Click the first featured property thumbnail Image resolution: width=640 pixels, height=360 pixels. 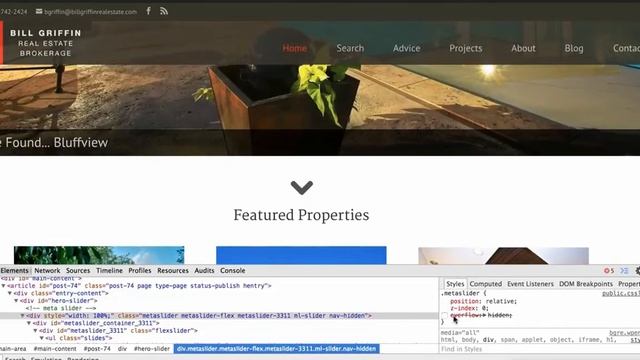[99, 255]
